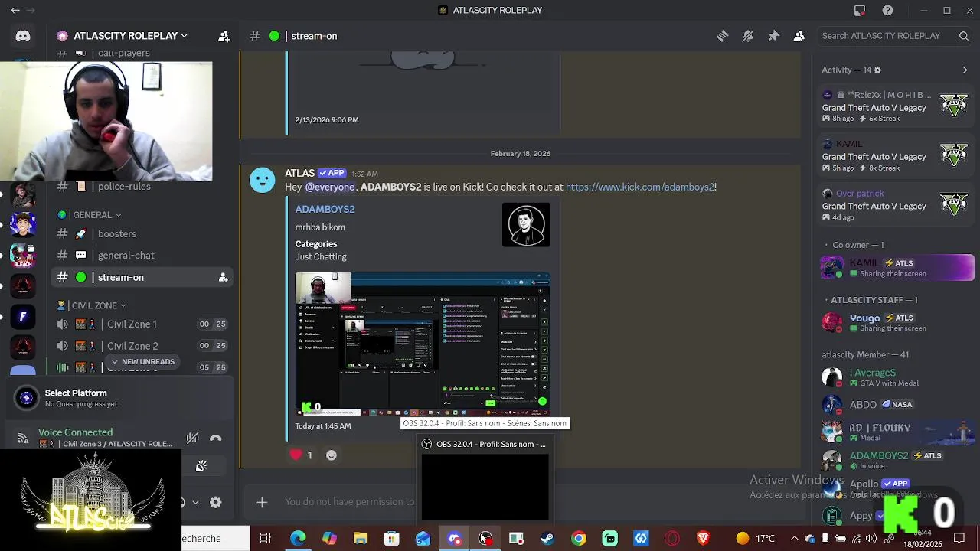Open the Threads icon in channel header

click(722, 36)
